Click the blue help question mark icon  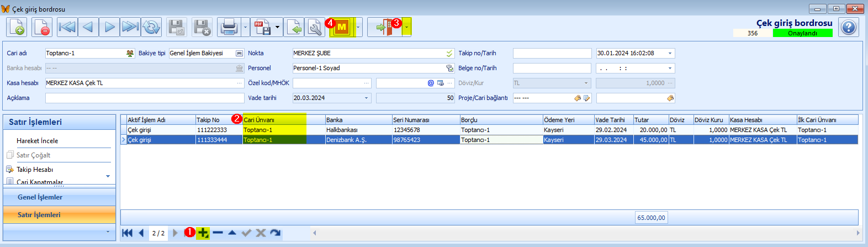(x=849, y=27)
